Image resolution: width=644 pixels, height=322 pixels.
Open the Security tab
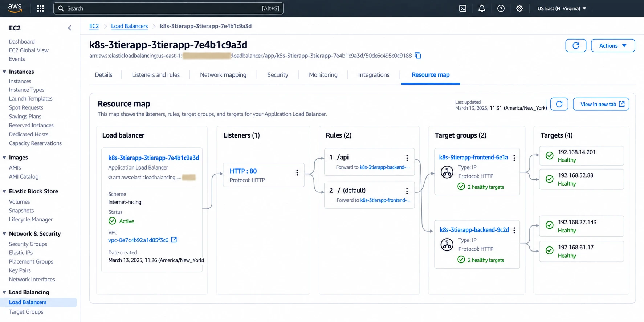pyautogui.click(x=278, y=75)
